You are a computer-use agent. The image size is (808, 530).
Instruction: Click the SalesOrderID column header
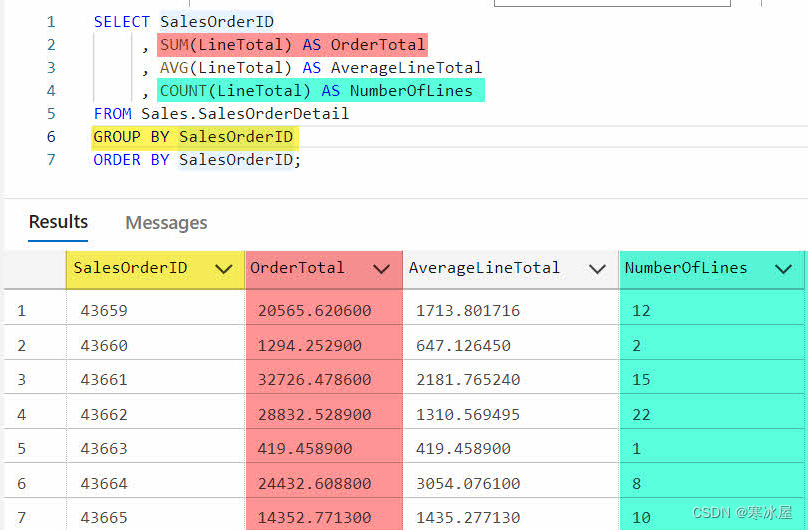(x=156, y=269)
